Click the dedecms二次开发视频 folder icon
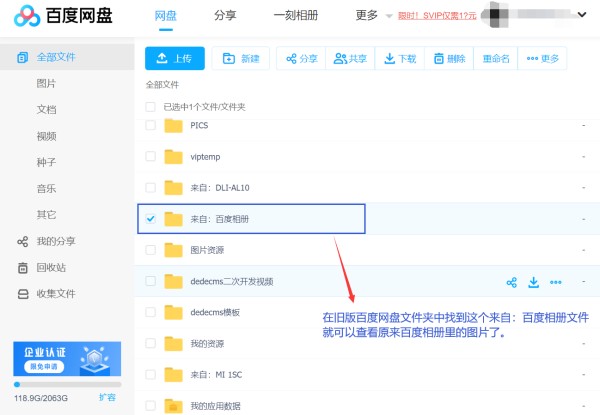The height and width of the screenshot is (415, 600). point(173,281)
